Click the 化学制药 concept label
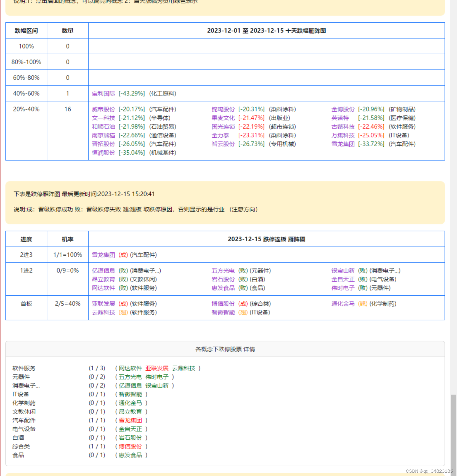This screenshot has height=476, width=457. click(24, 403)
